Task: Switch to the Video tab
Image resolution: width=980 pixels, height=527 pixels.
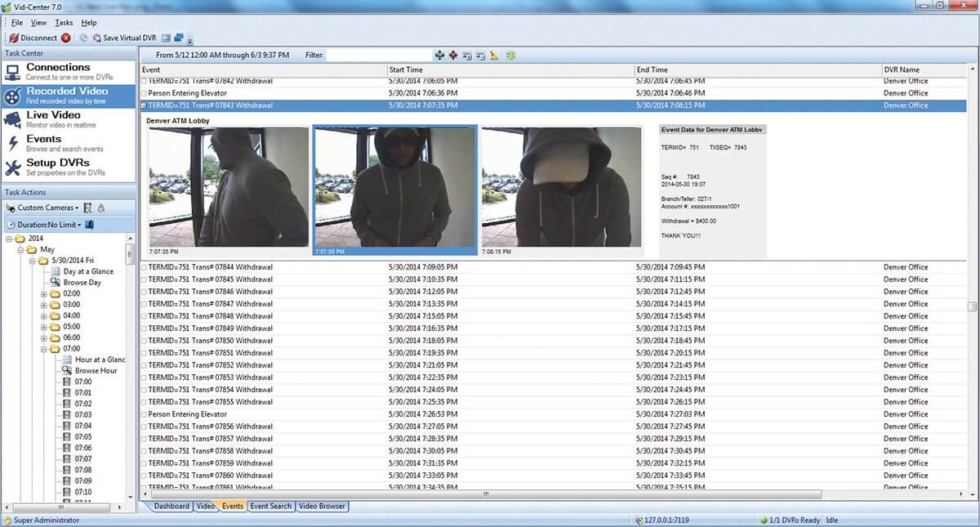Action: coord(206,507)
